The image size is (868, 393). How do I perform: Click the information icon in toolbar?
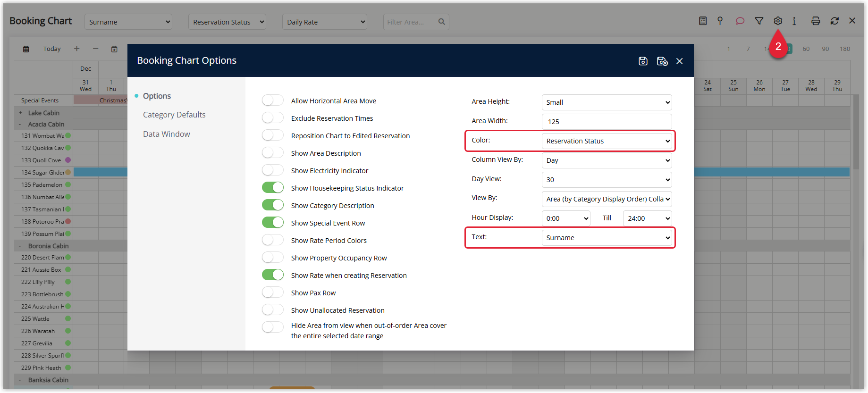pyautogui.click(x=794, y=21)
